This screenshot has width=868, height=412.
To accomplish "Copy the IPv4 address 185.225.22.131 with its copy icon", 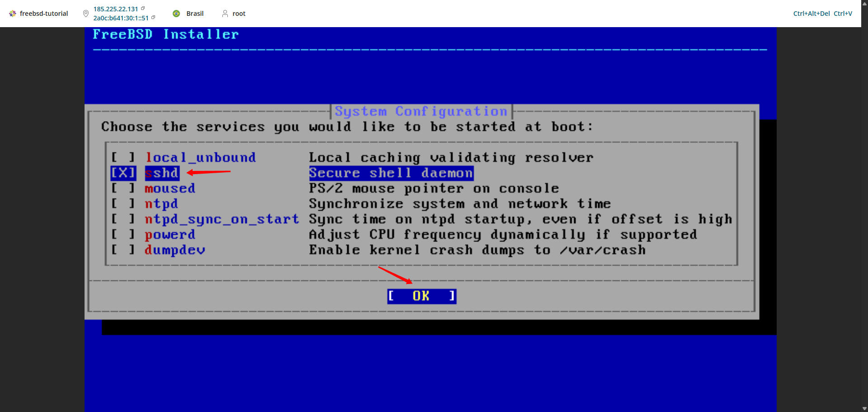I will (143, 8).
